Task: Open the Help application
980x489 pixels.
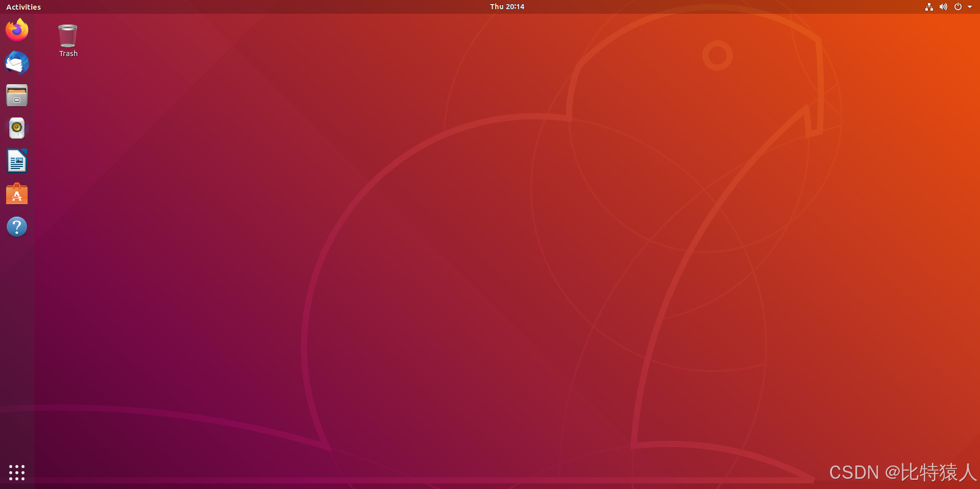Action: coord(17,227)
